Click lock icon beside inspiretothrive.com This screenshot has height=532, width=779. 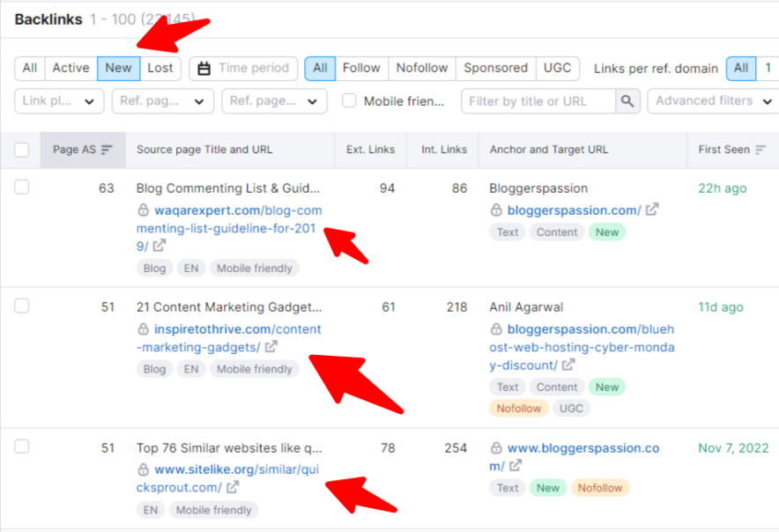(x=143, y=329)
